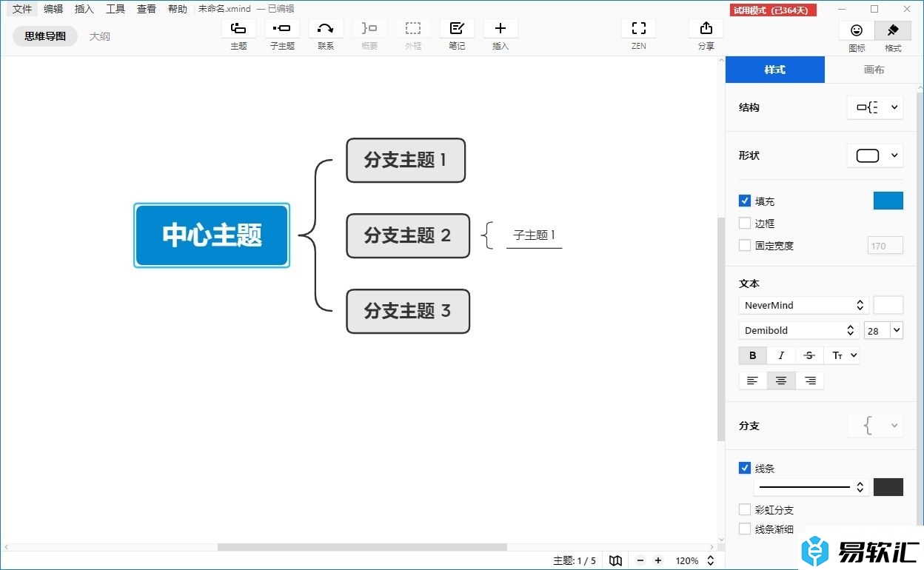Open the line style dropdown
Viewport: 924px width, 570px height.
click(x=811, y=487)
